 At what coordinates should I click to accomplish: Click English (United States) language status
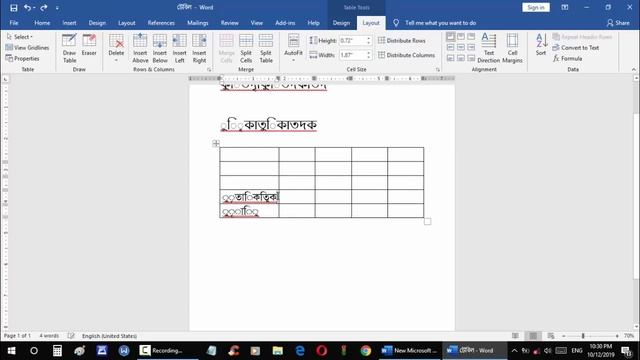point(109,336)
